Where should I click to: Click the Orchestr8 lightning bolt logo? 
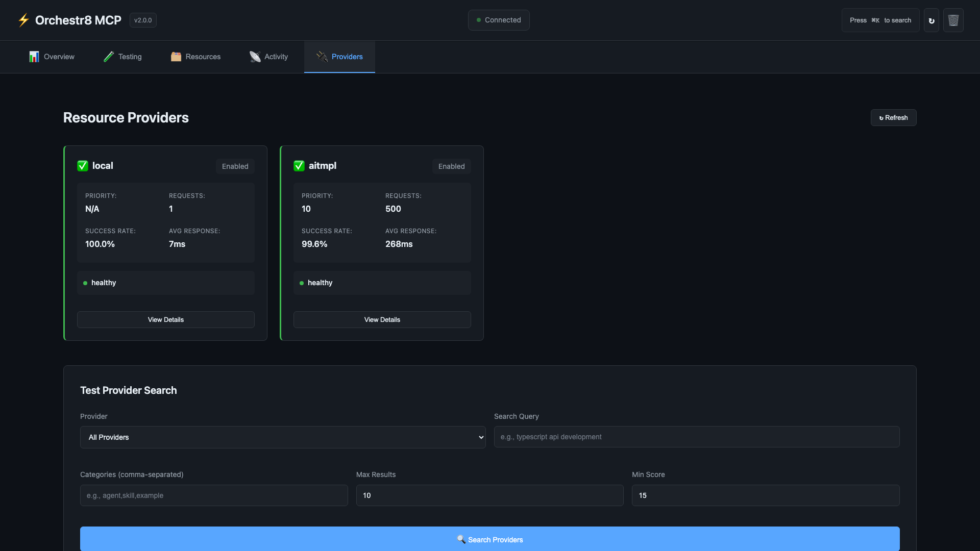[x=23, y=20]
